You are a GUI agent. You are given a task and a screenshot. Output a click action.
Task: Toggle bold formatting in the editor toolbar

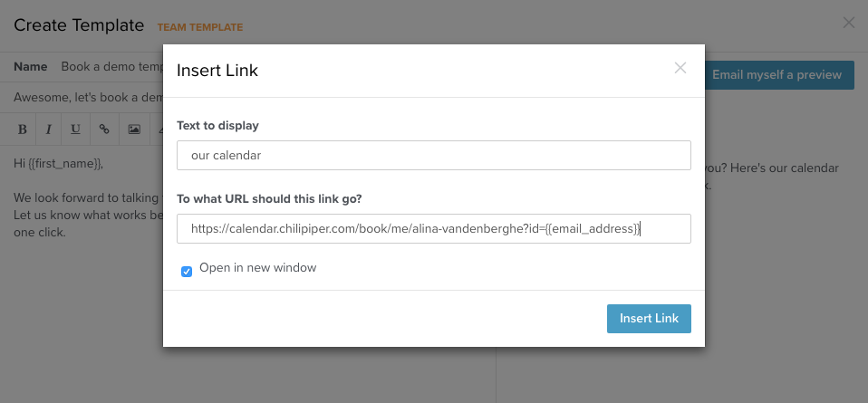(x=23, y=130)
